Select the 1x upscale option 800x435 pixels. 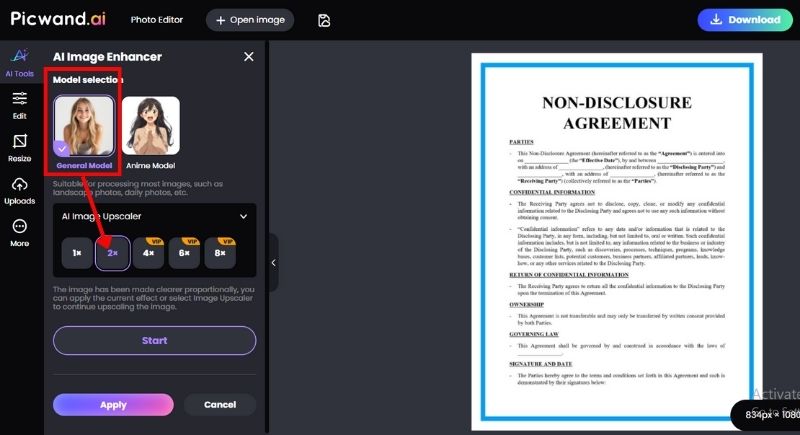click(77, 254)
